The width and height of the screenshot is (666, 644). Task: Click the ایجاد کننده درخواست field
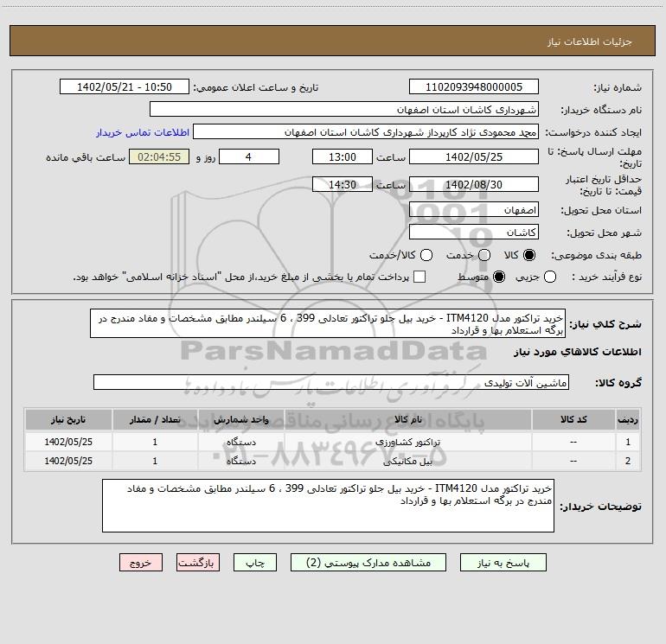click(x=366, y=132)
